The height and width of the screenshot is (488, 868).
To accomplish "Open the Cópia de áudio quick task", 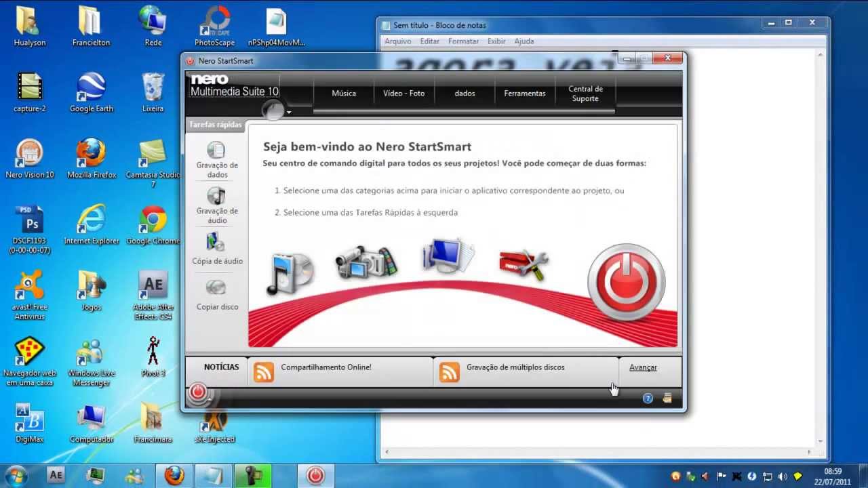I will (217, 248).
